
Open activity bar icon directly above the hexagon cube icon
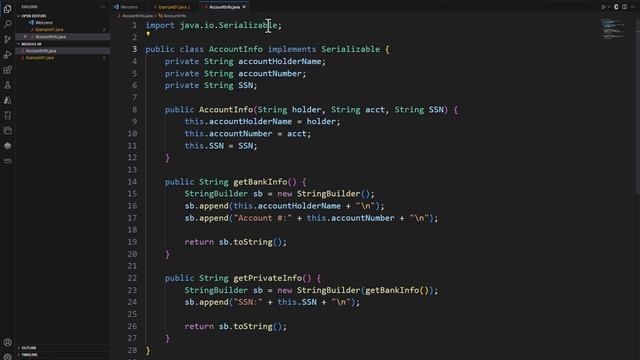[7, 131]
